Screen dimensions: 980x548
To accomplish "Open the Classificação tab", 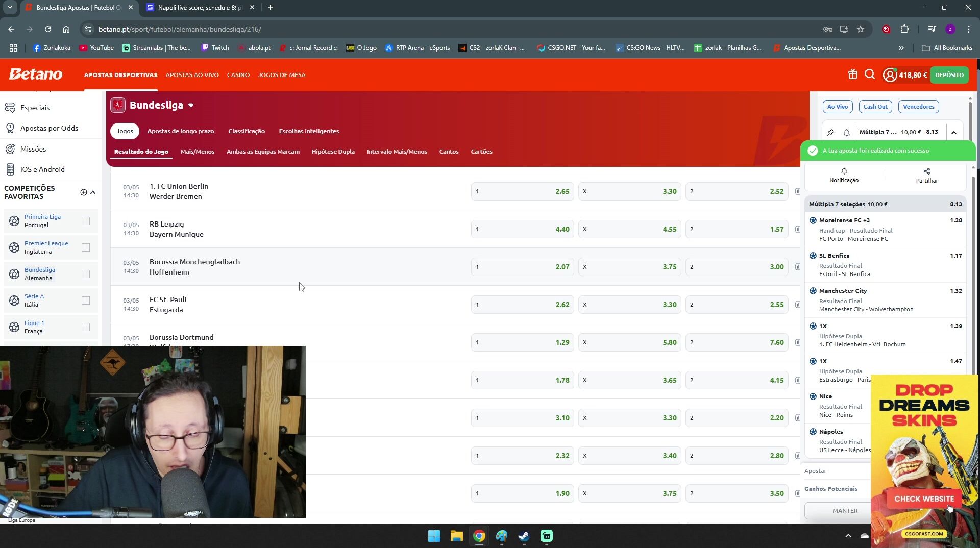I will click(x=246, y=131).
